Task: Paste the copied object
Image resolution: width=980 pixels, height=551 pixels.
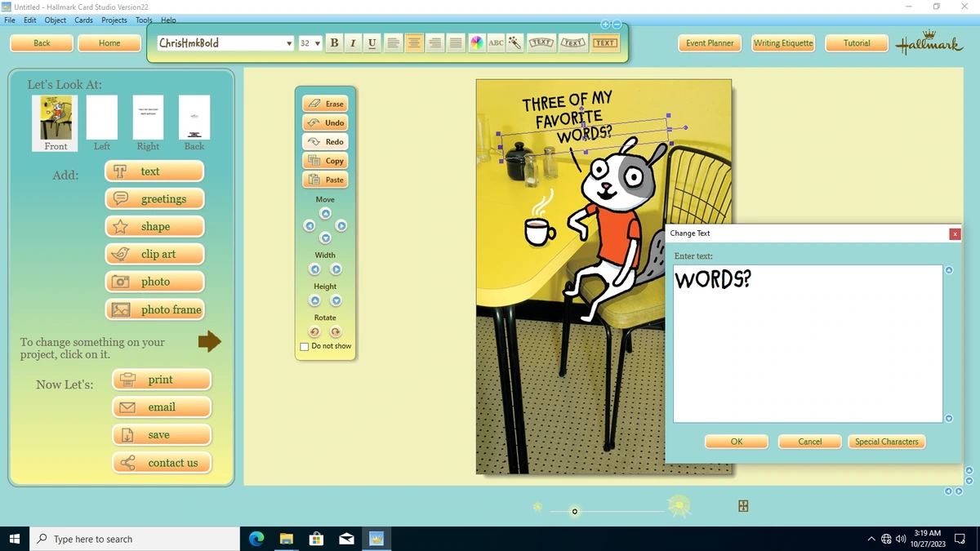Action: [x=325, y=180]
